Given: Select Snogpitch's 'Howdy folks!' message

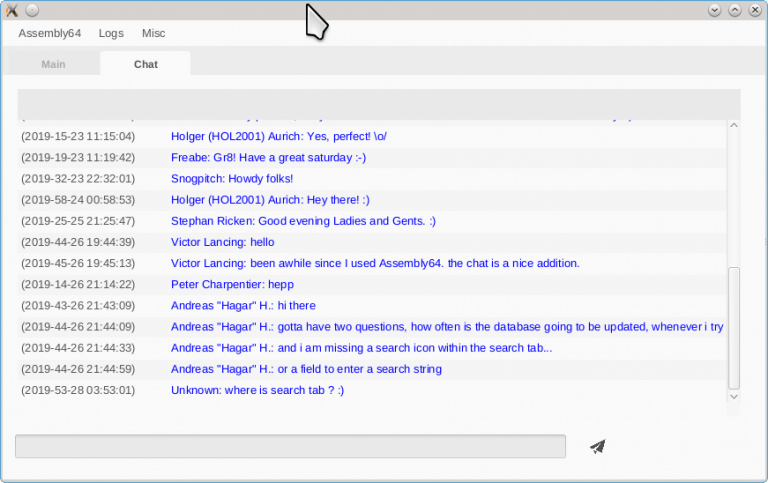Looking at the screenshot, I should [231, 178].
